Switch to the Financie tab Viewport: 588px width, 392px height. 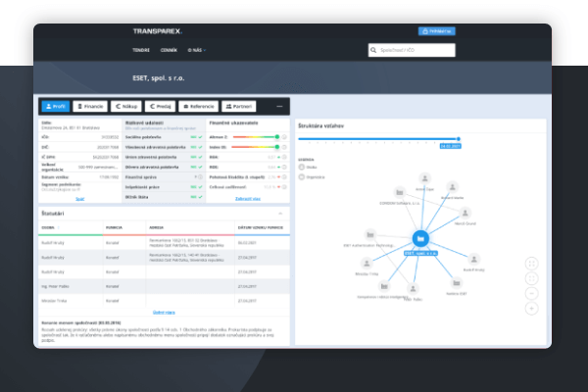click(90, 107)
